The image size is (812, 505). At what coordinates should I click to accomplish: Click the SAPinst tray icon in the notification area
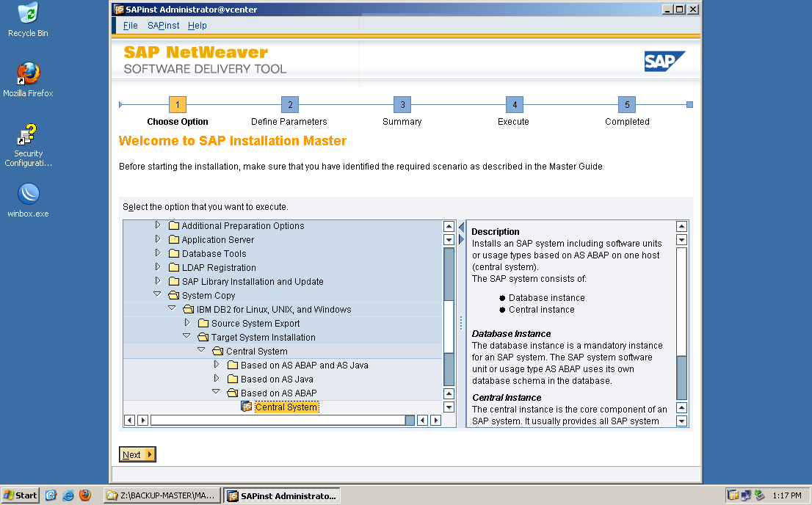click(733, 495)
